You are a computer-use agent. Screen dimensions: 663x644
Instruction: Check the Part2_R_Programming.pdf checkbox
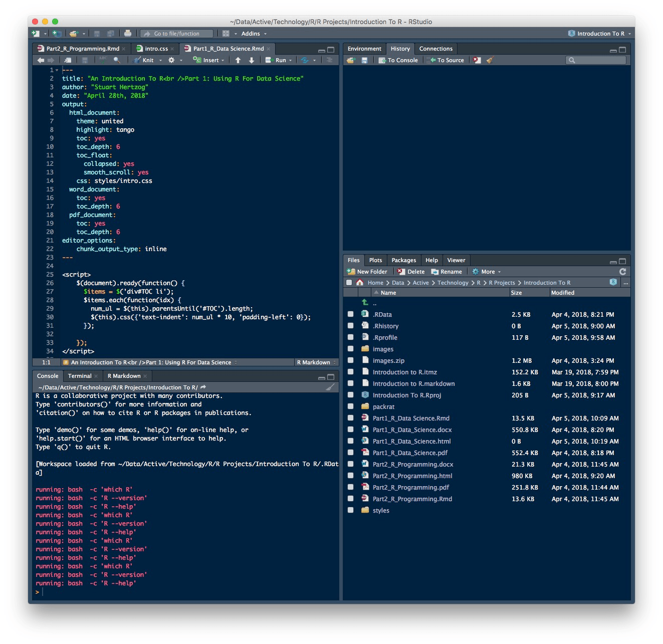point(350,487)
